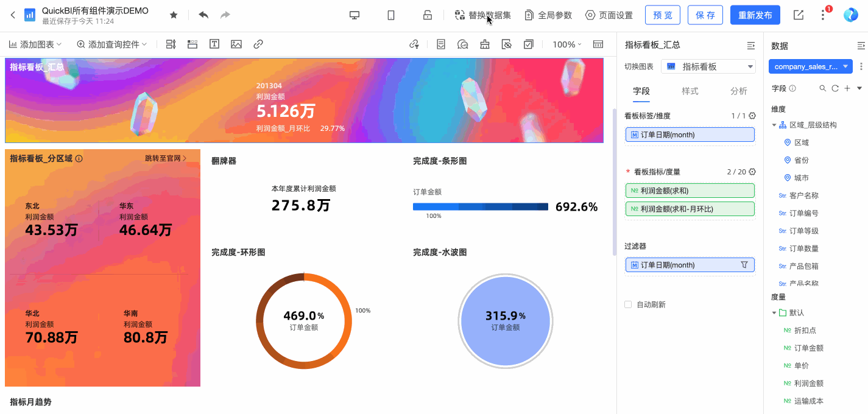
Task: Search fields with the magnifier icon
Action: click(823, 88)
